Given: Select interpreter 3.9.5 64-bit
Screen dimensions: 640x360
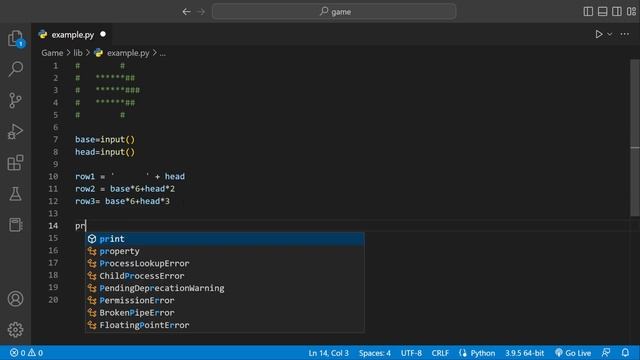Looking at the screenshot, I should 524,353.
